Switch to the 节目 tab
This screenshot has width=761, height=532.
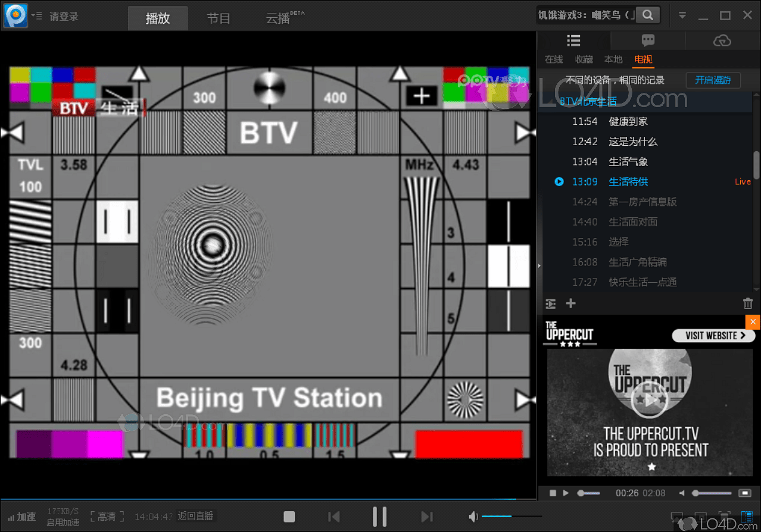[219, 18]
